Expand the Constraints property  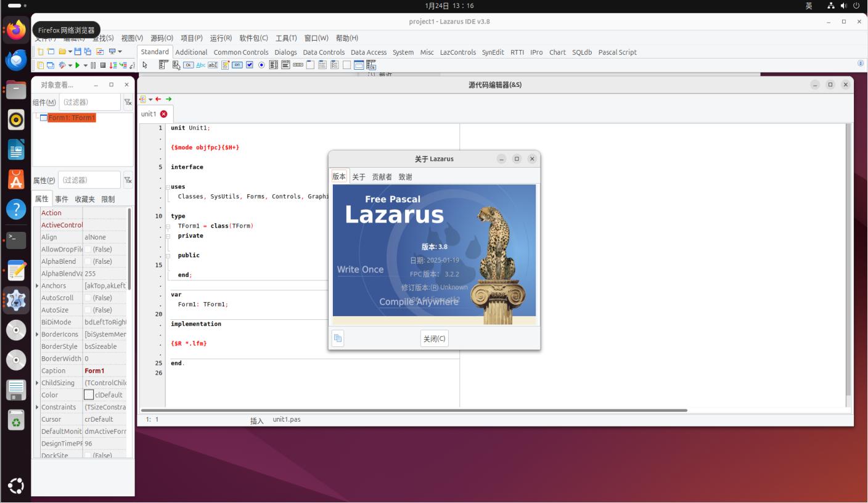click(x=37, y=407)
